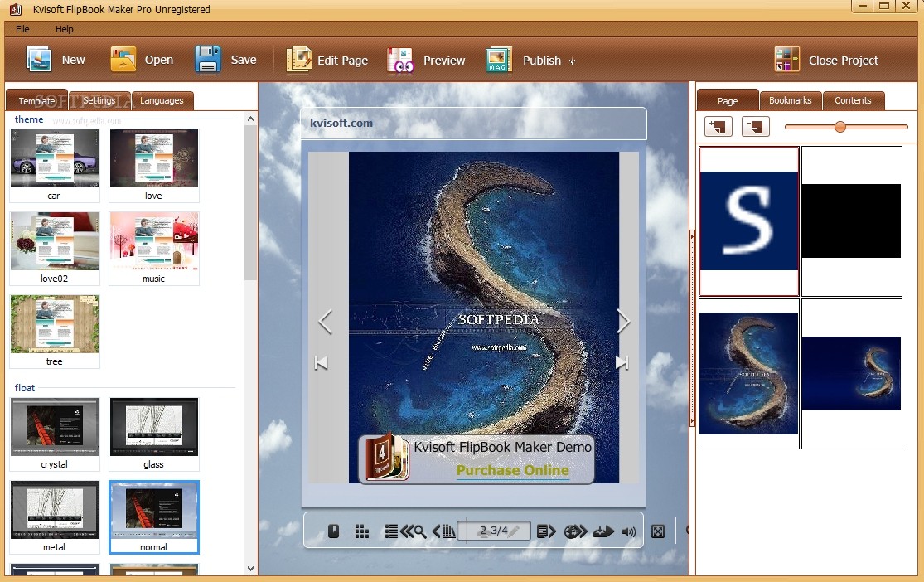Screen dimensions: 924x582
Task: Save the project with the floppy icon
Action: tap(207, 60)
